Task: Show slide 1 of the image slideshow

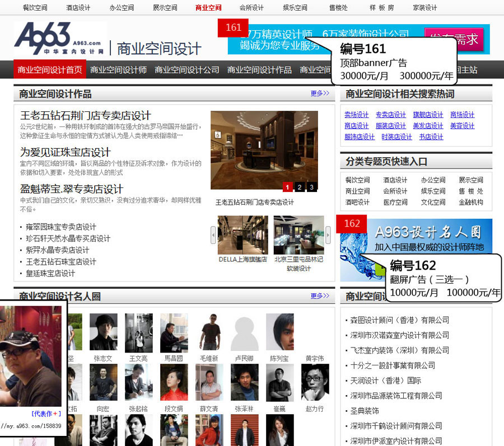Action: [287, 187]
